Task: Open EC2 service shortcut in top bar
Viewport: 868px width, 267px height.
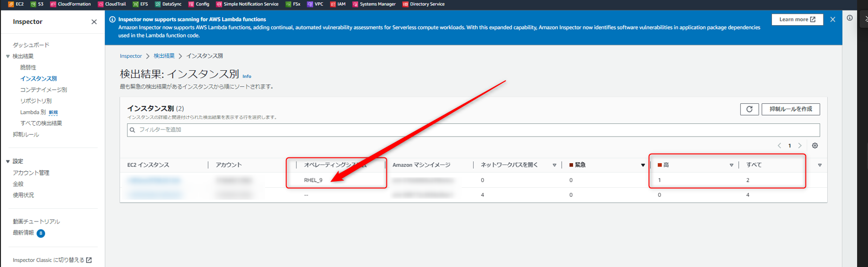Action: 16,4
